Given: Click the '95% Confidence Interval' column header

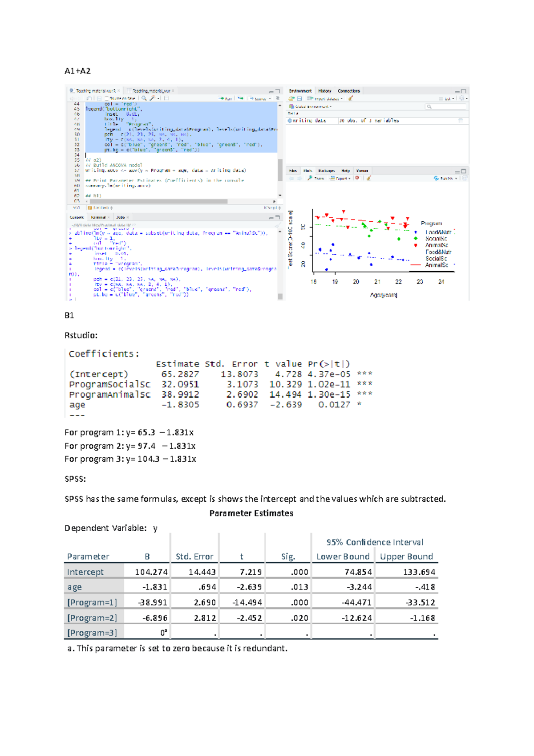Looking at the screenshot, I should point(375,542).
